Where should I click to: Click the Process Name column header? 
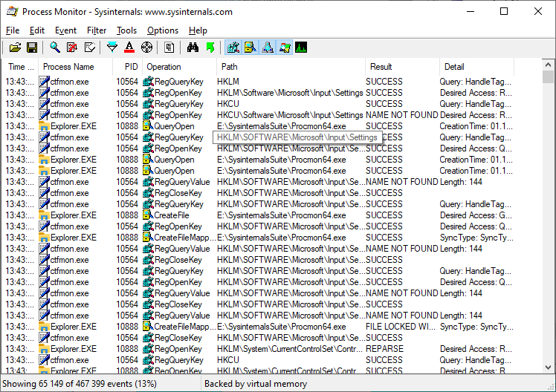76,67
